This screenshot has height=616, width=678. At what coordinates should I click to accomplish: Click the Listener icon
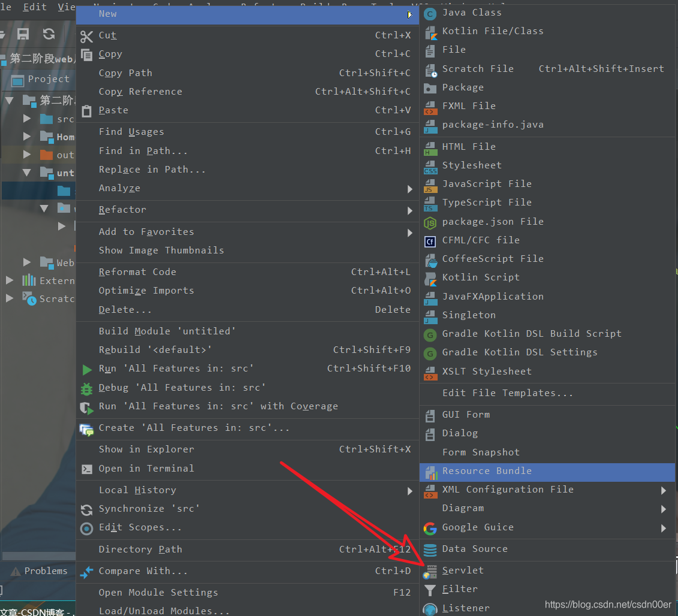[x=430, y=609]
